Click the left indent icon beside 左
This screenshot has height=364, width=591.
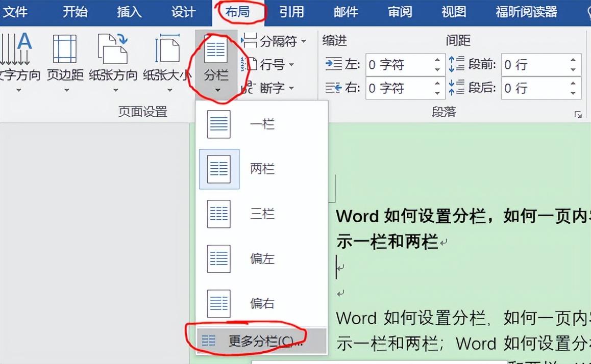coord(334,64)
